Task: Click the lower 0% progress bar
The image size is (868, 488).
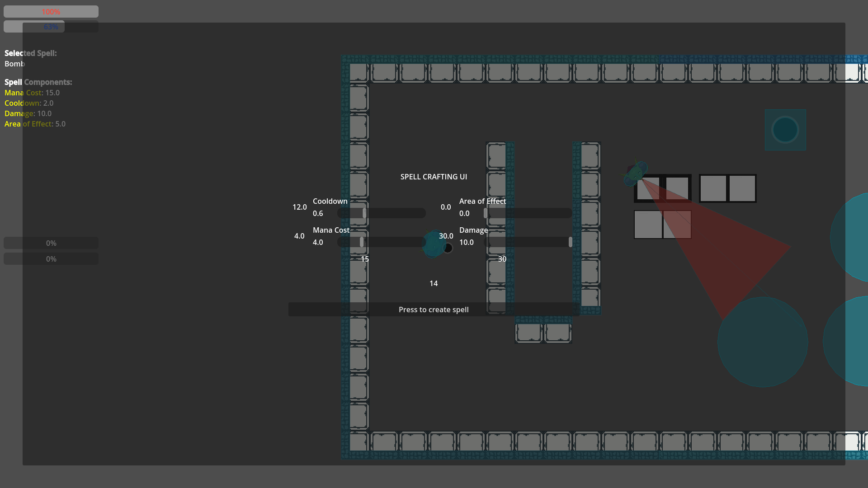Action: [51, 259]
